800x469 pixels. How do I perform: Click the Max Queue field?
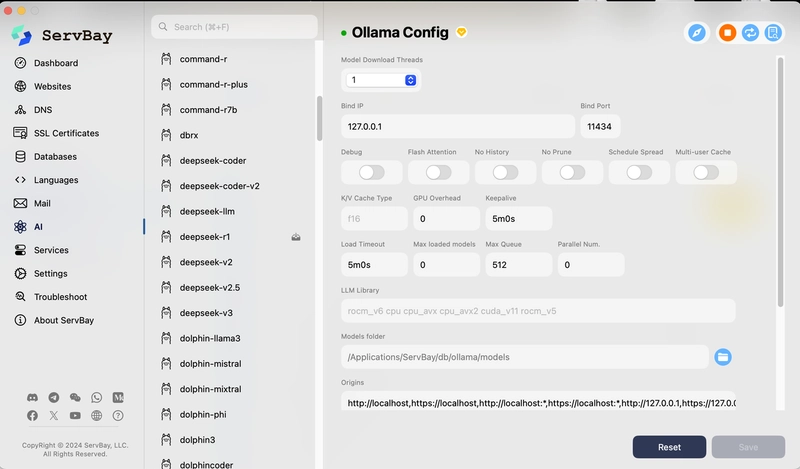point(518,265)
